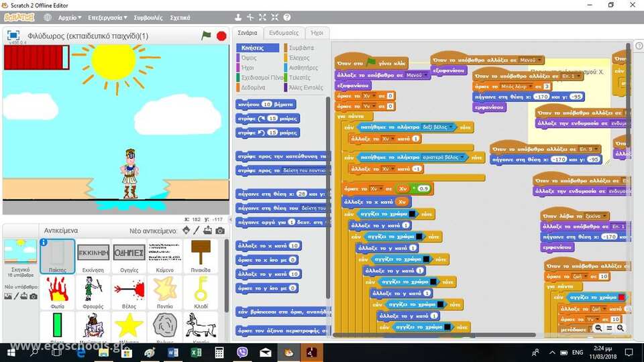Open Word from the Windows taskbar
Viewport: 644px width, 362px height.
[x=173, y=353]
